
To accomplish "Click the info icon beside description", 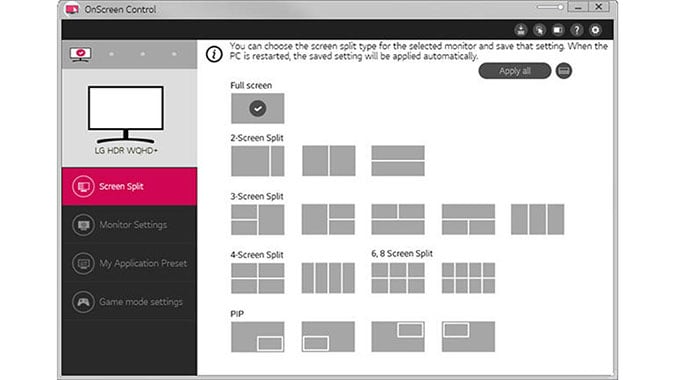I will [214, 54].
